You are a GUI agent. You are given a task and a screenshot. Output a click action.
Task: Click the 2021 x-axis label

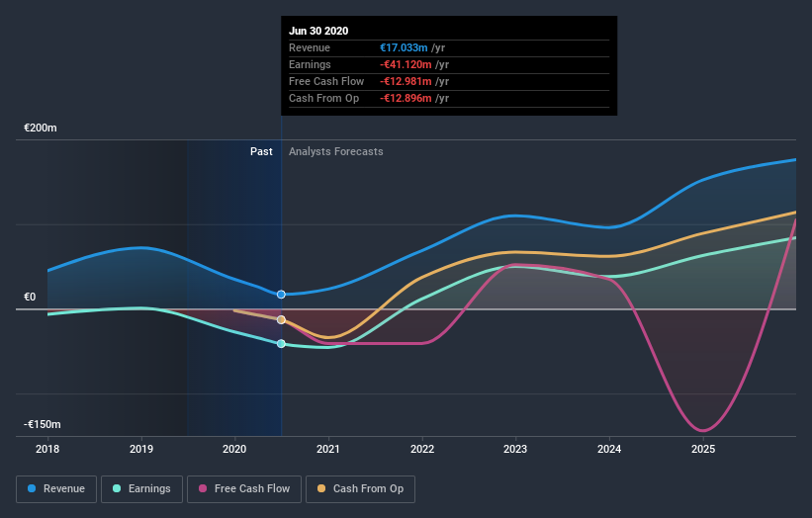pos(328,449)
